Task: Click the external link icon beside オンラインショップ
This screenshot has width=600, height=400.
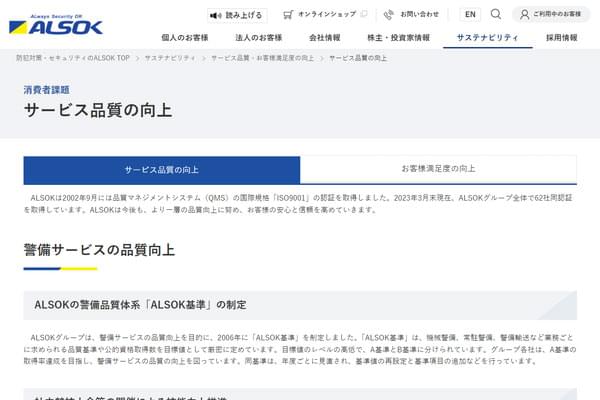Action: (x=364, y=14)
